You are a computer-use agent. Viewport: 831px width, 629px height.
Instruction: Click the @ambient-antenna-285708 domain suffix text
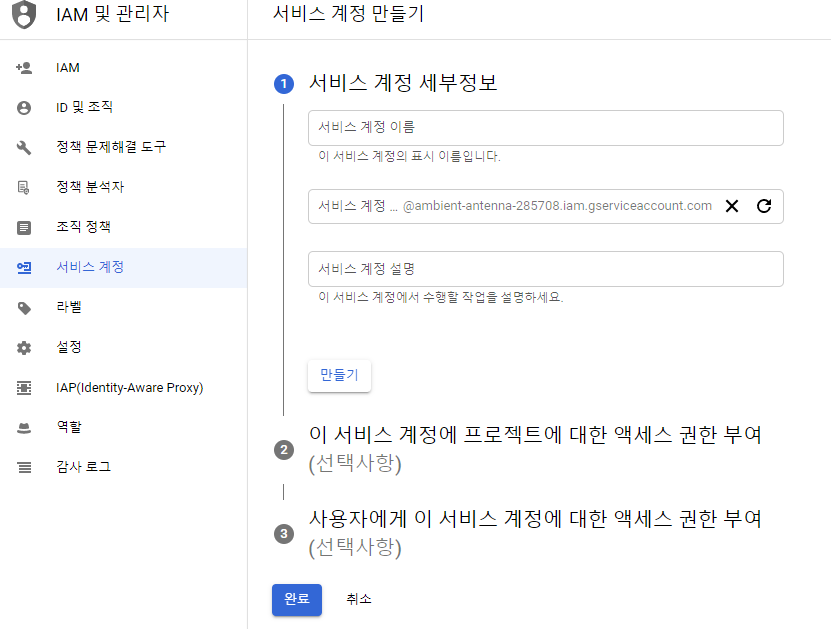click(x=557, y=206)
